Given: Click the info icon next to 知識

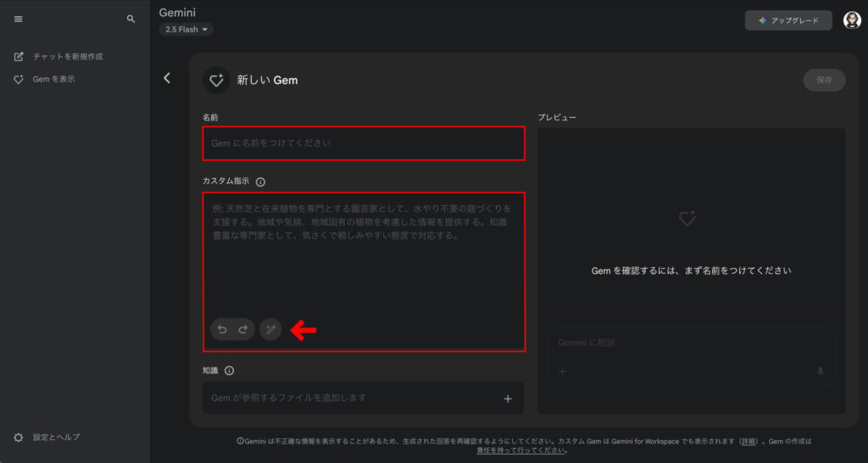Looking at the screenshot, I should (229, 371).
